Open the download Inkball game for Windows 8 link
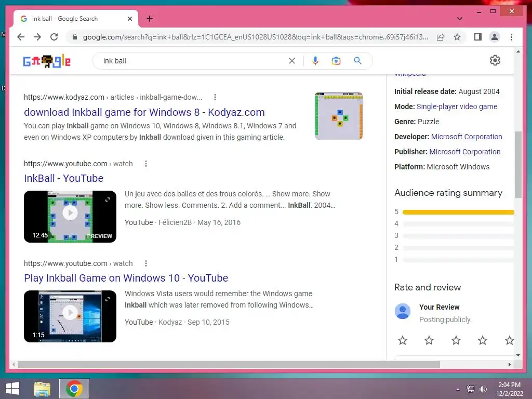The width and height of the screenshot is (532, 399). pos(144,112)
